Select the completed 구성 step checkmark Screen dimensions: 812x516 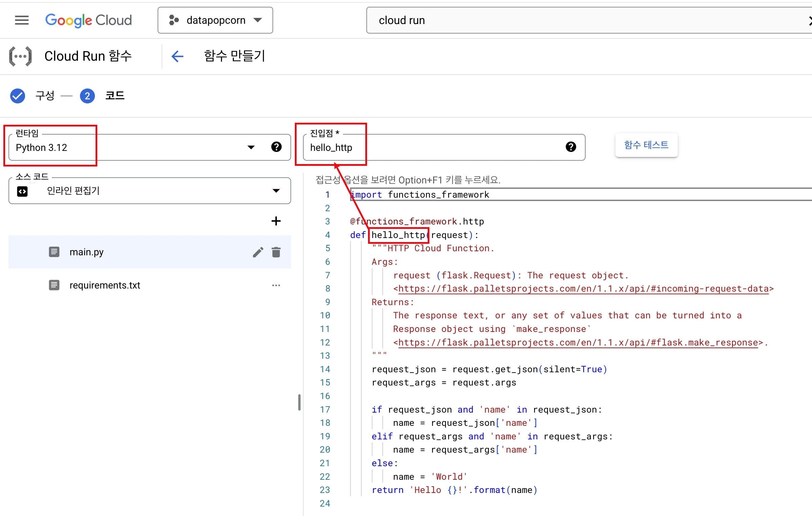[x=18, y=96]
